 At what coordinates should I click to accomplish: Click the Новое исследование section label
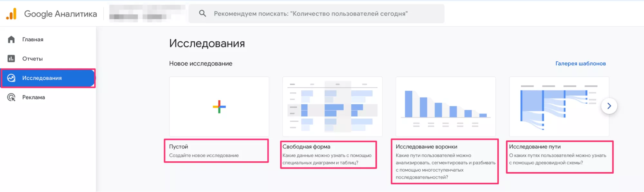coord(201,64)
